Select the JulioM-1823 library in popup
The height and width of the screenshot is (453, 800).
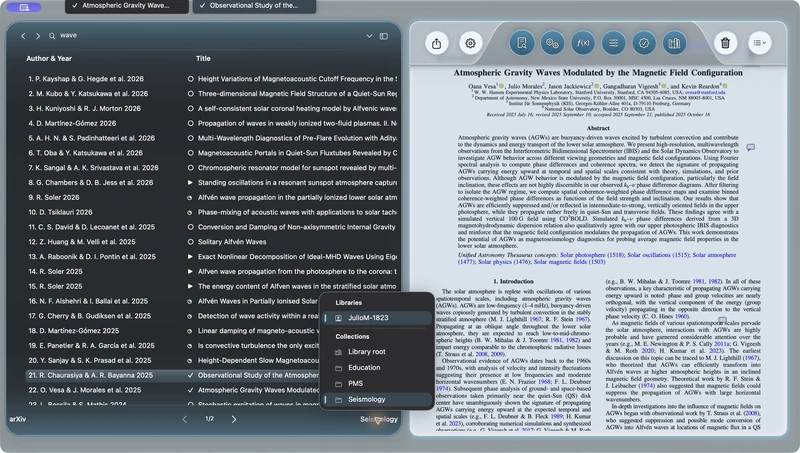378,318
